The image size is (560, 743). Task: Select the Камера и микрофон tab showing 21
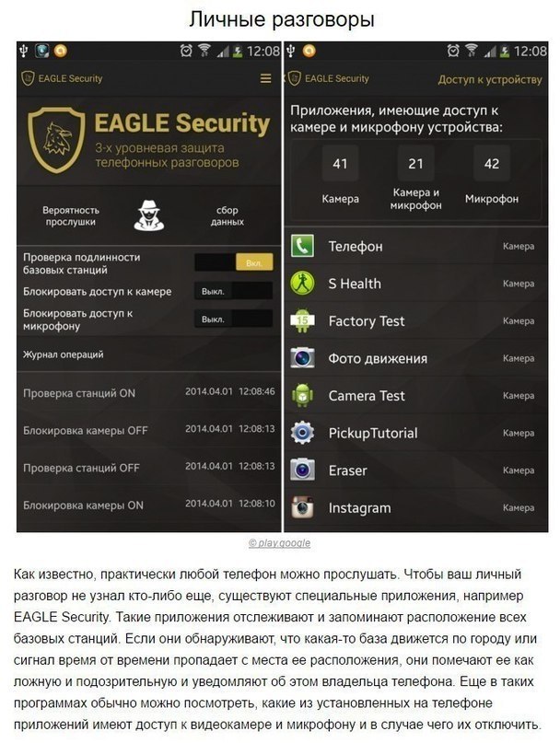coord(415,179)
